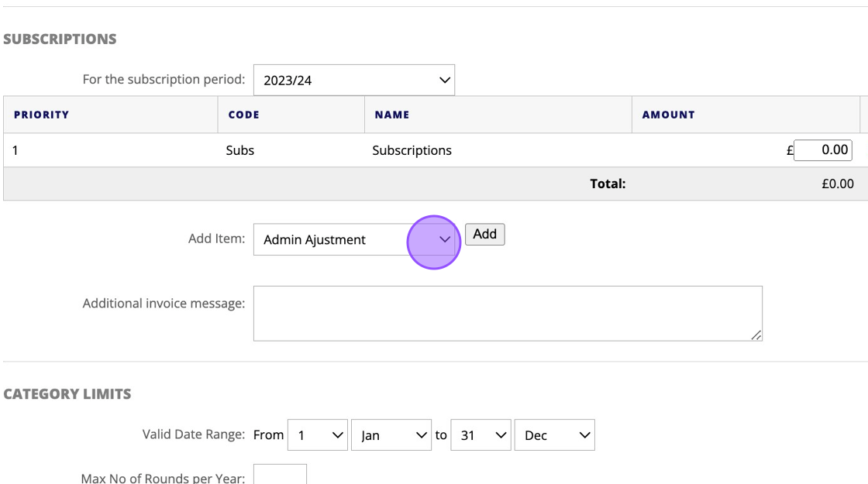Image resolution: width=868 pixels, height=484 pixels.
Task: Click the AMOUNT column header
Action: 668,115
